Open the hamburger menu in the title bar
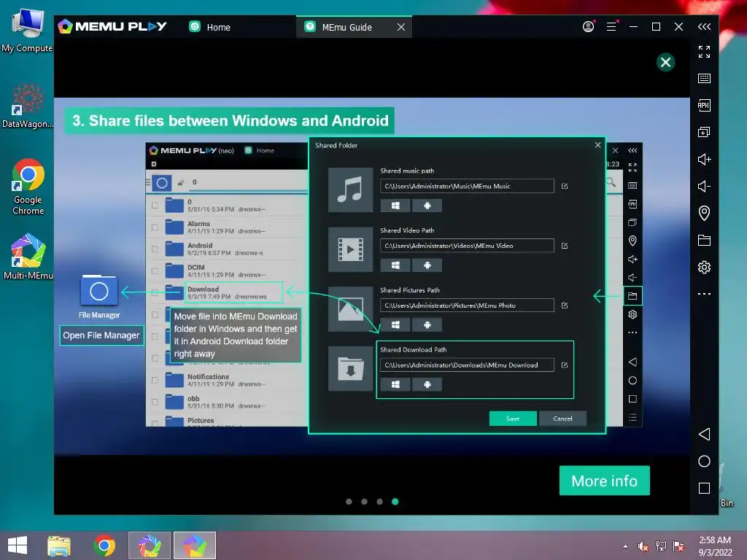The image size is (747, 560). pyautogui.click(x=612, y=27)
